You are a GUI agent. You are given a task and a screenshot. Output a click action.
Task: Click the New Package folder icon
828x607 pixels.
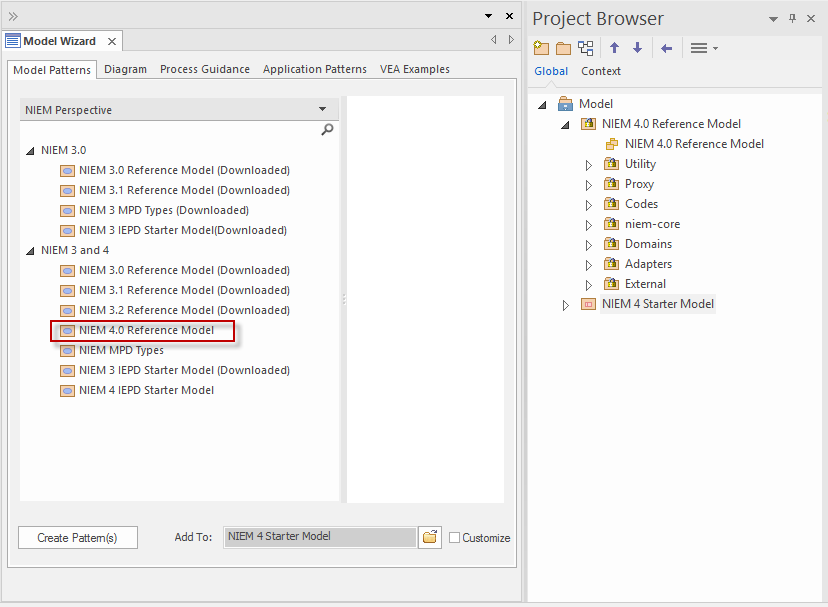pos(563,48)
